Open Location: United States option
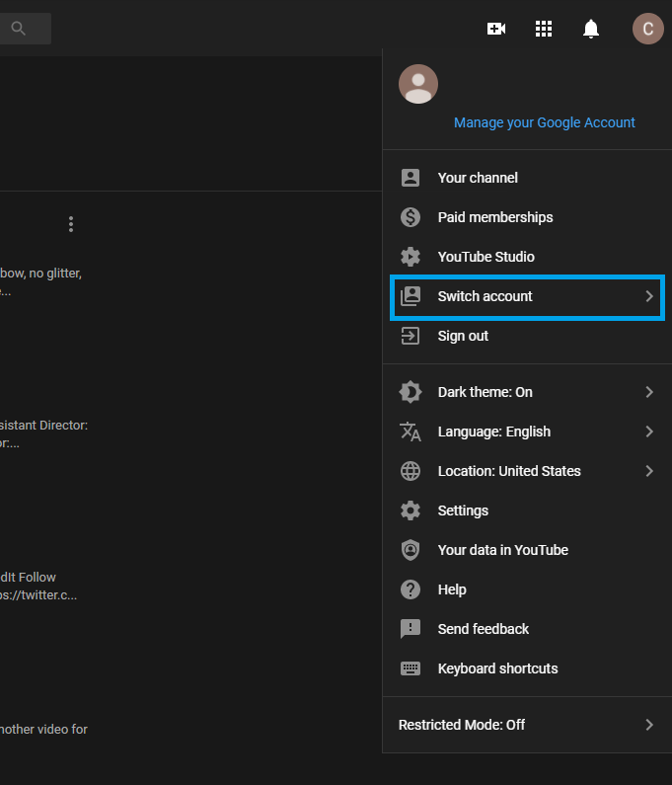This screenshot has width=672, height=785. [527, 471]
